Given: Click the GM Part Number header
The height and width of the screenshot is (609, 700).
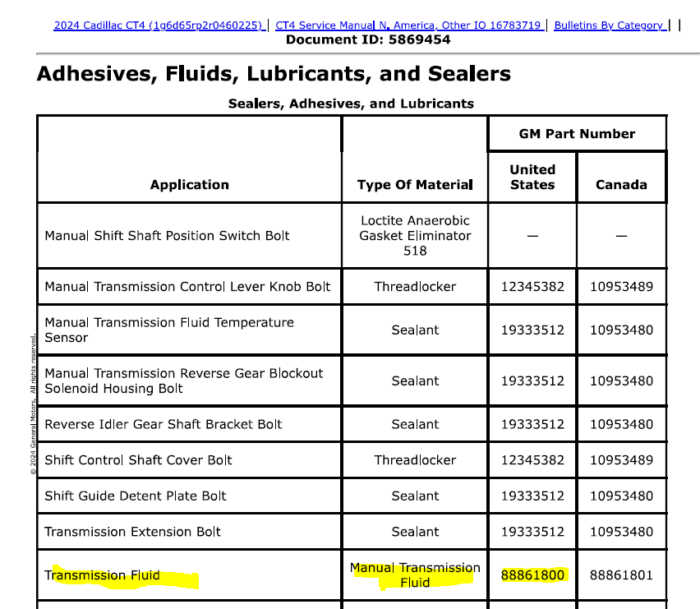Looking at the screenshot, I should [x=577, y=133].
